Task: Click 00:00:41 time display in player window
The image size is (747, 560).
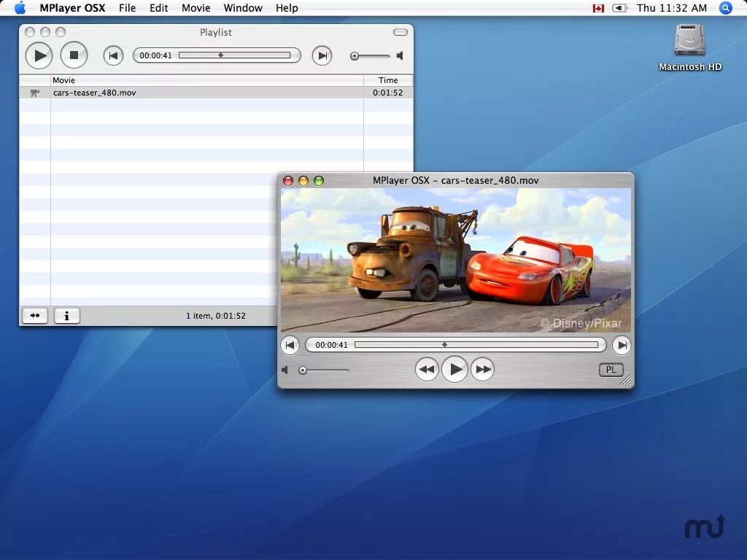Action: [332, 345]
